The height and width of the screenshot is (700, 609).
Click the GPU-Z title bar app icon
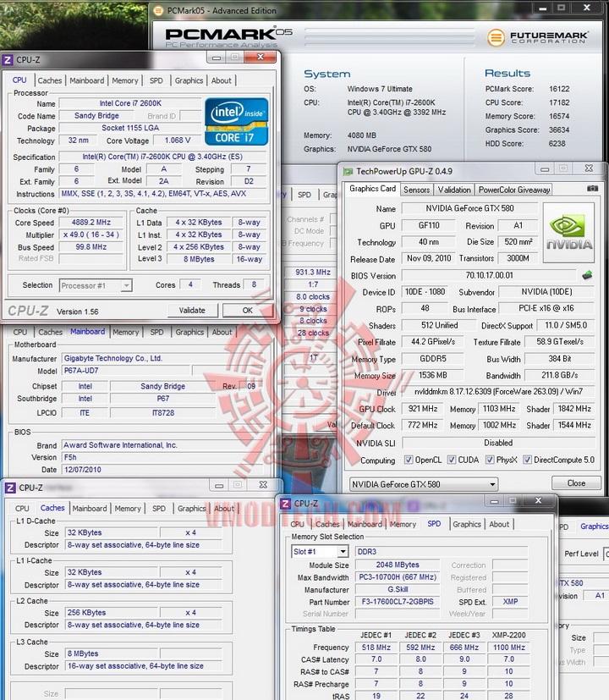(x=348, y=172)
